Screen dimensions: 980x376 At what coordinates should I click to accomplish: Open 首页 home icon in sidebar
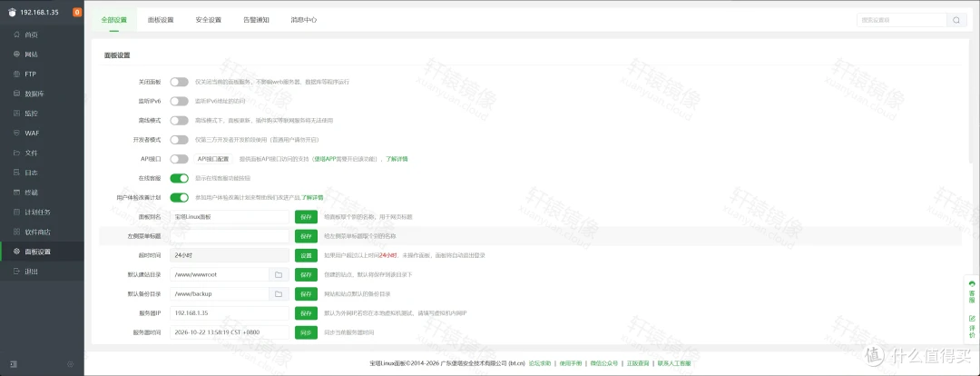(17, 35)
